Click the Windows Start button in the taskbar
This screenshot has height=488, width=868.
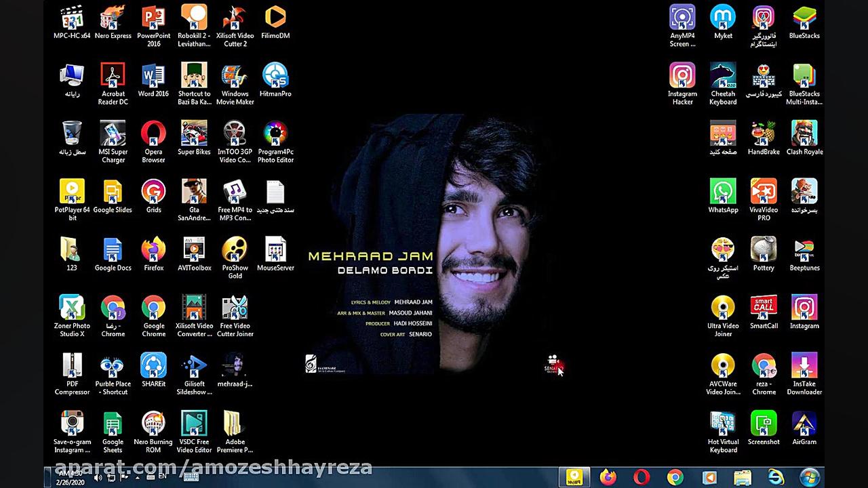[x=810, y=477]
